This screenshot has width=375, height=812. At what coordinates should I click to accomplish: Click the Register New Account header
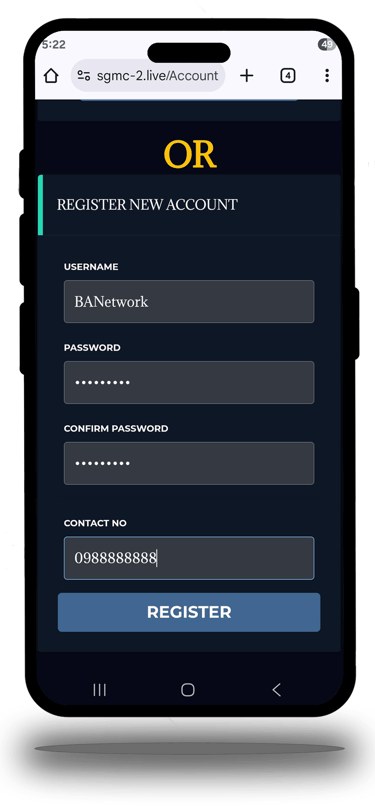pos(147,205)
